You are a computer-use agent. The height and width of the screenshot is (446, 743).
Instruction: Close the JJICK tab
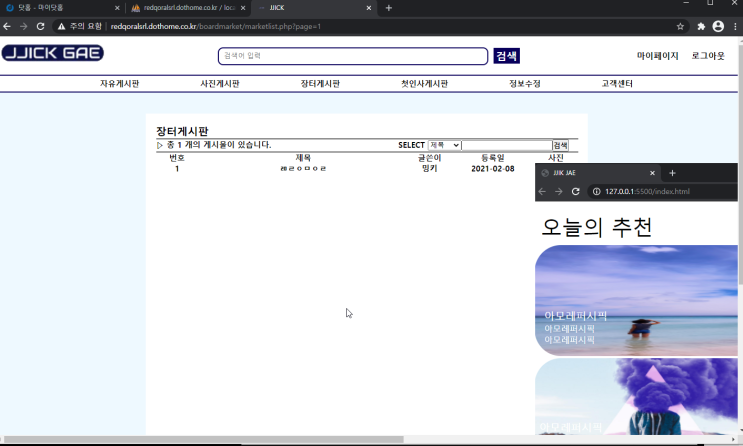(369, 8)
